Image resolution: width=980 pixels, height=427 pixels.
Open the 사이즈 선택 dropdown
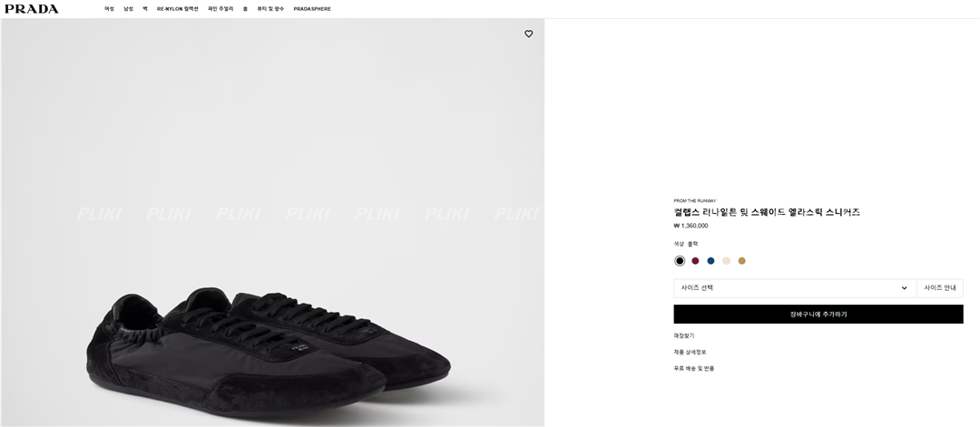[x=794, y=288]
